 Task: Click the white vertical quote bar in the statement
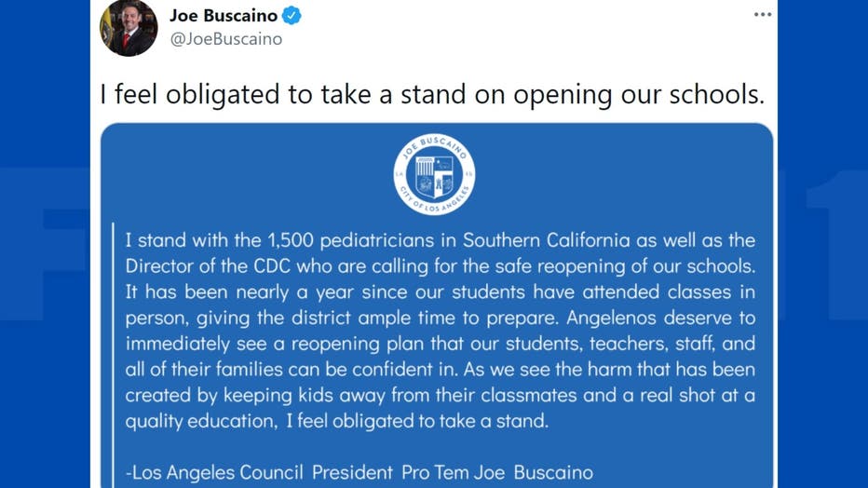click(114, 355)
